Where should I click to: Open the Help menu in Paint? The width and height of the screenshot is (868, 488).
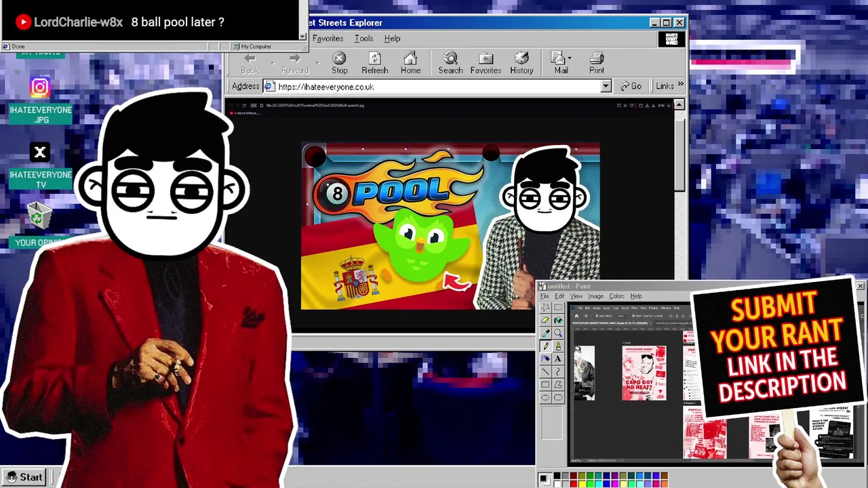pyautogui.click(x=636, y=296)
